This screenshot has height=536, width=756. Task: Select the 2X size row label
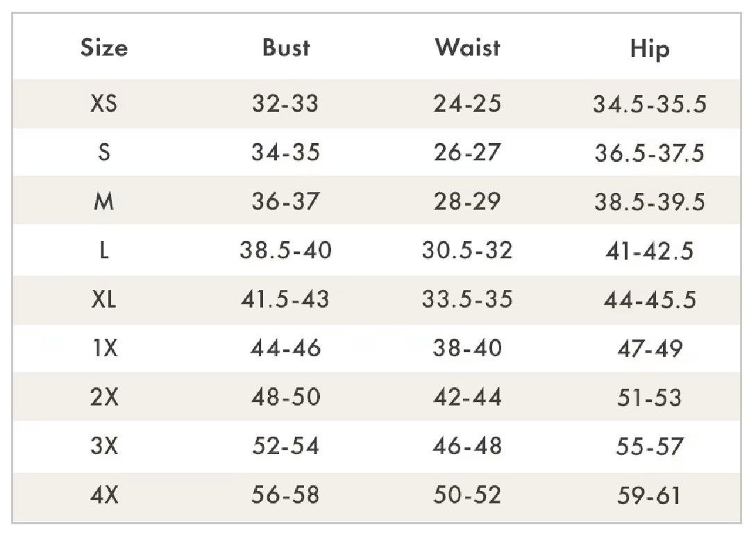pos(104,397)
